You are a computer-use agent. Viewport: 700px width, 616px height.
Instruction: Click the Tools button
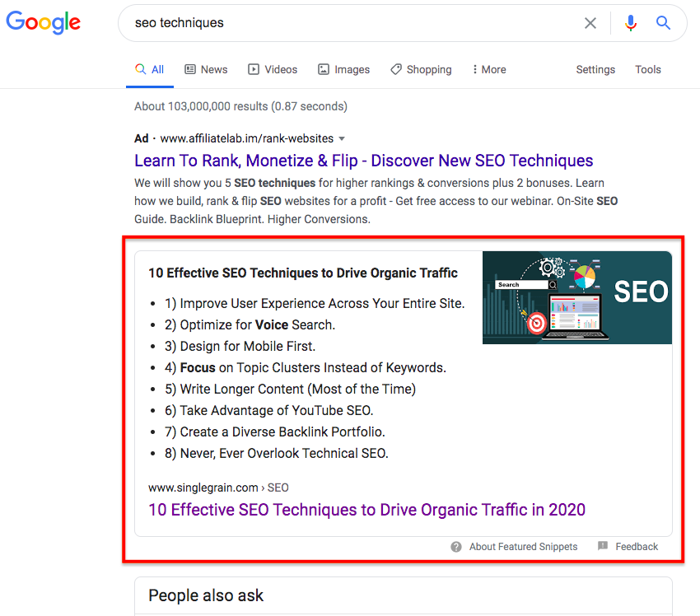pos(648,69)
